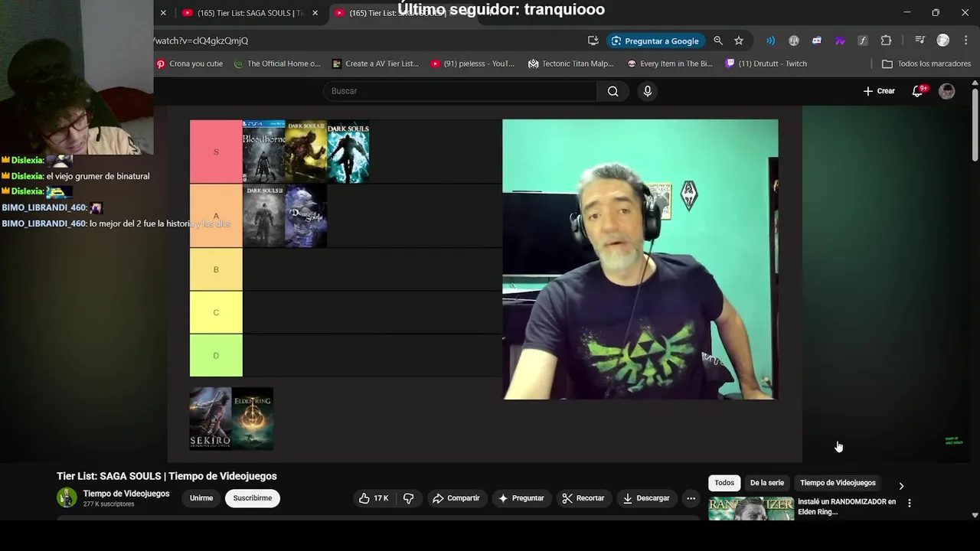Click the red S tier label
980x551 pixels.
click(216, 152)
